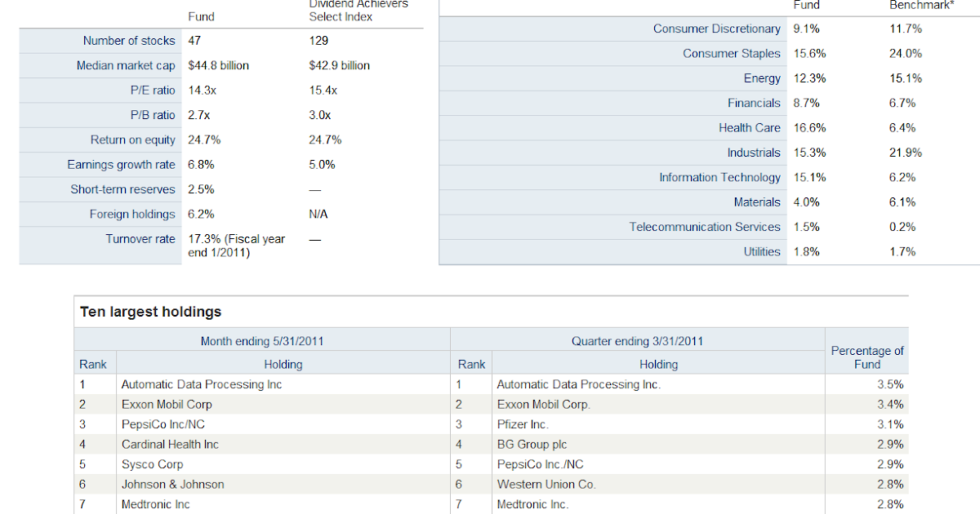Click the "Consumer Staples" sector label
Image resolution: width=980 pixels, height=514 pixels.
tap(733, 54)
